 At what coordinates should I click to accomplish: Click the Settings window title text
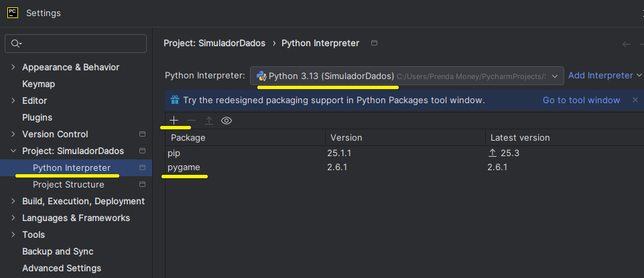tap(44, 13)
